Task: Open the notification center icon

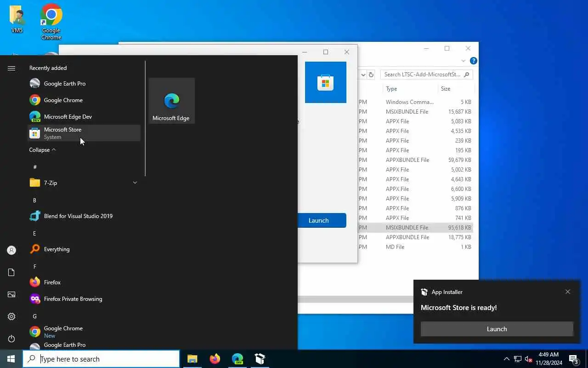Action: click(573, 359)
